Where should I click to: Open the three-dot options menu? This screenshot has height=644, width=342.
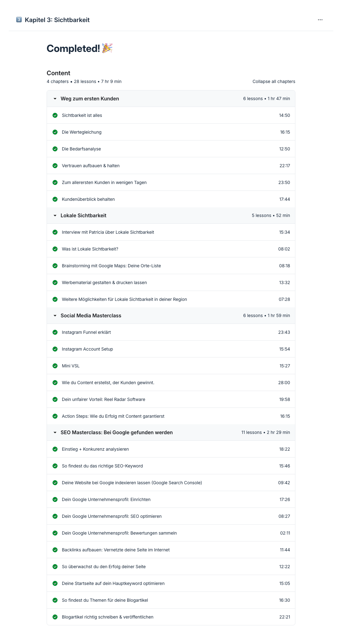click(320, 20)
